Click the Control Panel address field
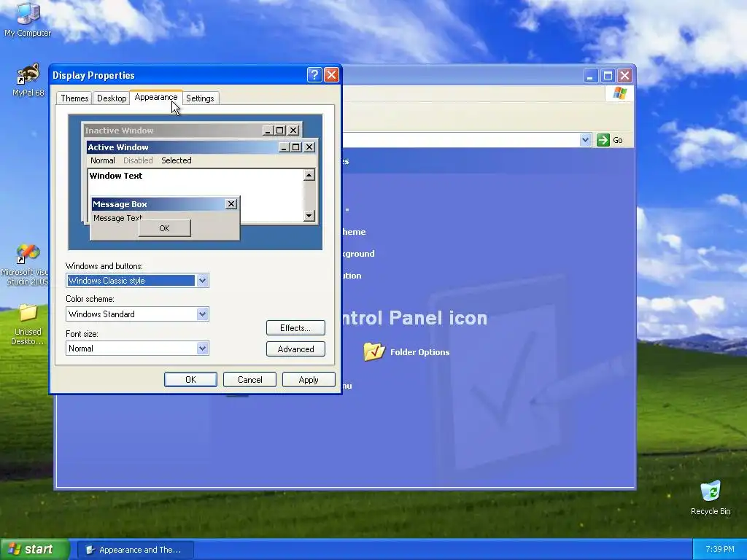 461,140
